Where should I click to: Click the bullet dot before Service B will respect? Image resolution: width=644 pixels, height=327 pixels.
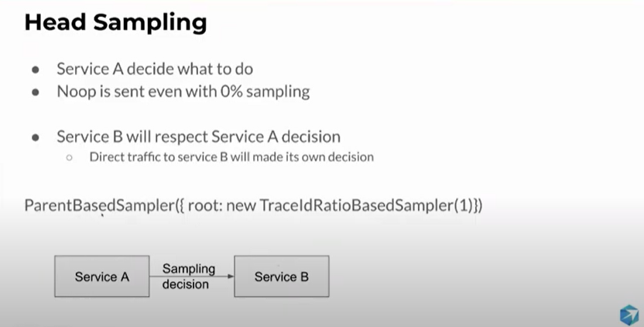[36, 137]
